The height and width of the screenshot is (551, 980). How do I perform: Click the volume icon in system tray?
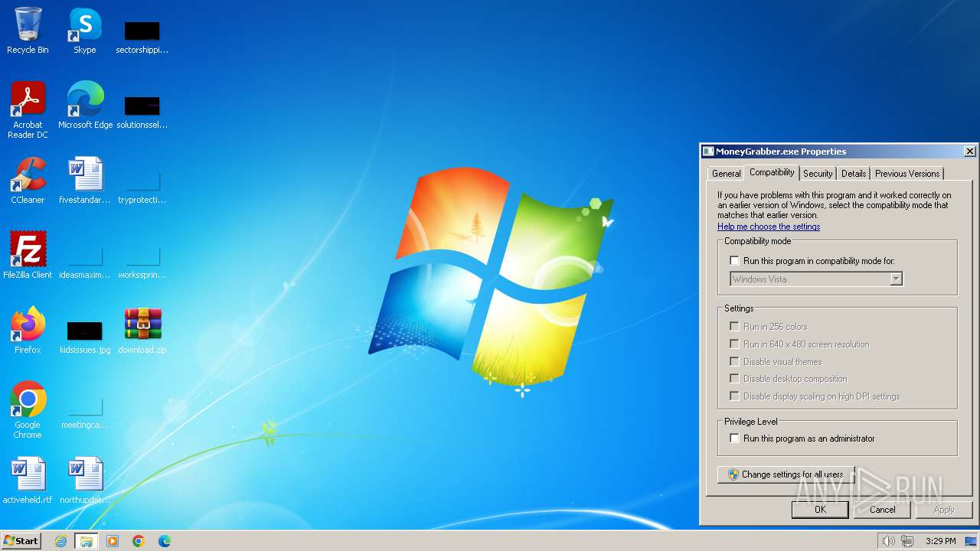point(888,541)
